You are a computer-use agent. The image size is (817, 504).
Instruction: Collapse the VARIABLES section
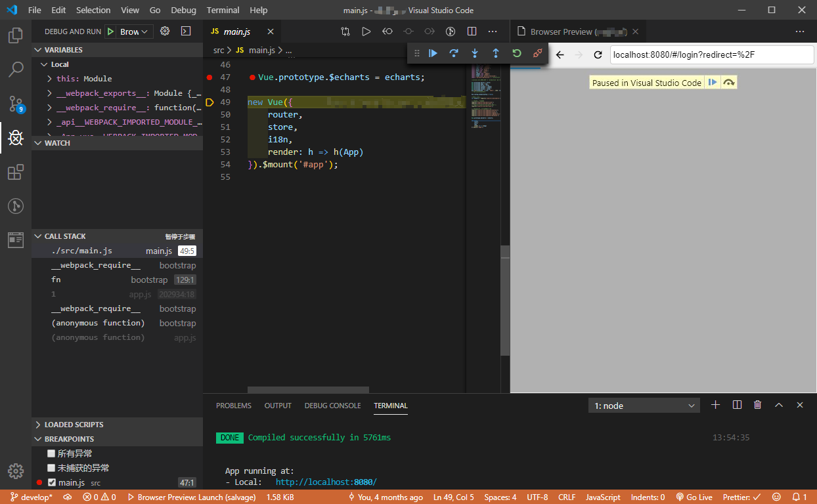pyautogui.click(x=117, y=50)
